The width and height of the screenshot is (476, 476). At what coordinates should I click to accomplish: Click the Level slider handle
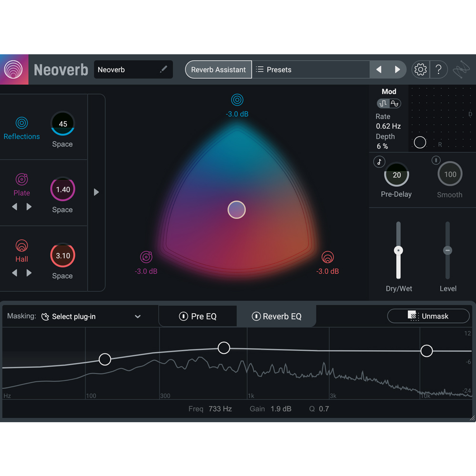pos(447,250)
